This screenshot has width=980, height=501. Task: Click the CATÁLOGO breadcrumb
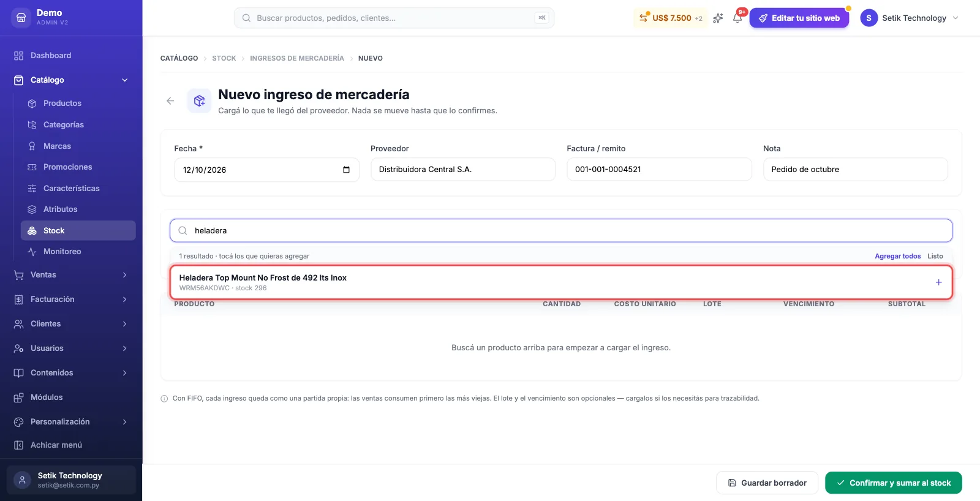tap(179, 58)
